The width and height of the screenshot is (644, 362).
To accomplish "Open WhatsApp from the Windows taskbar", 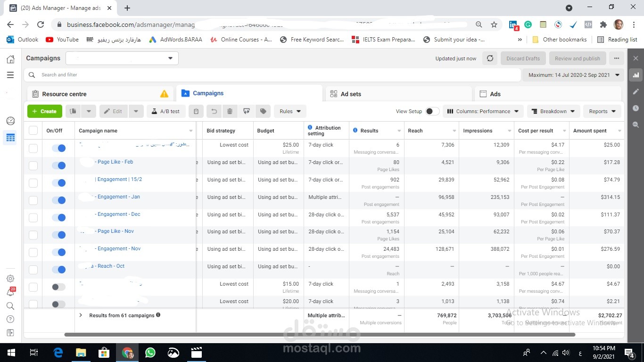I will (150, 352).
